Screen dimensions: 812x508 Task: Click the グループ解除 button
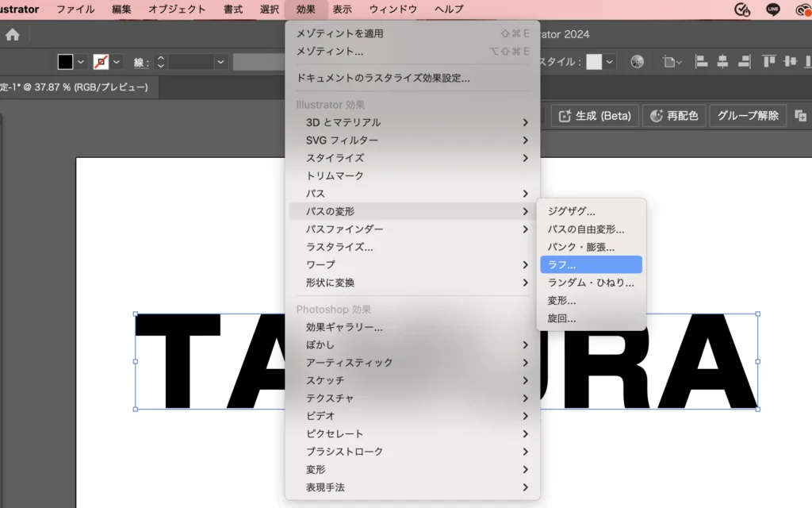click(x=748, y=116)
